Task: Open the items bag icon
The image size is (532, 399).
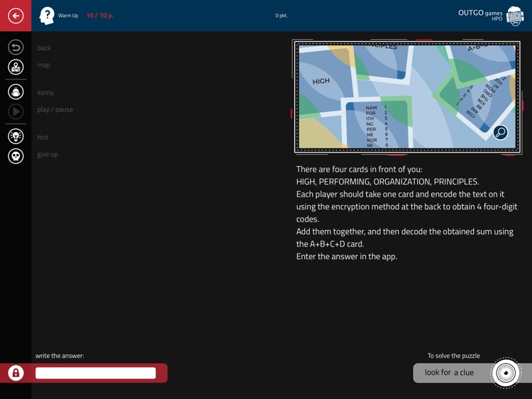Action: (x=16, y=92)
